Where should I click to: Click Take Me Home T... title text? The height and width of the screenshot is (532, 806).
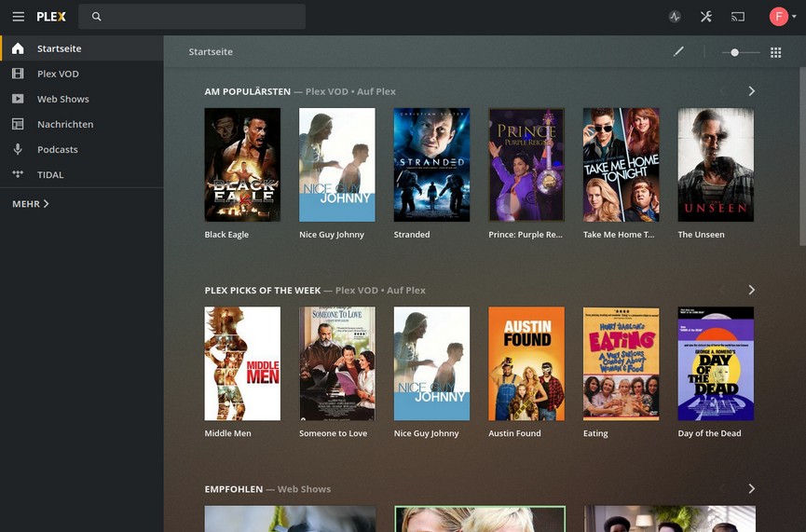pos(619,235)
